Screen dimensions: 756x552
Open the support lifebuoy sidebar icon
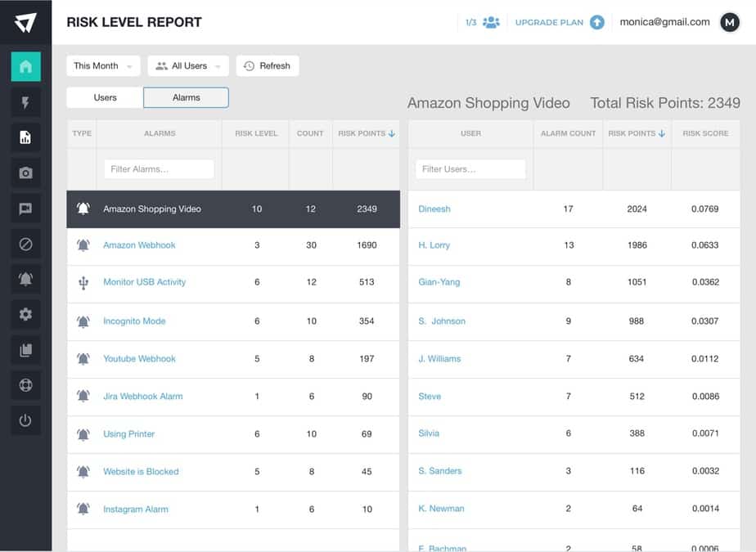pos(25,385)
